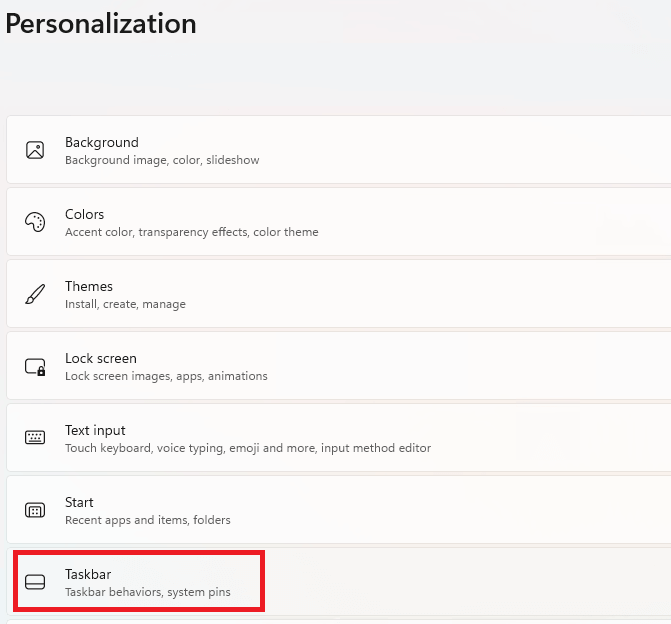Open the Lock screen settings

[338, 365]
